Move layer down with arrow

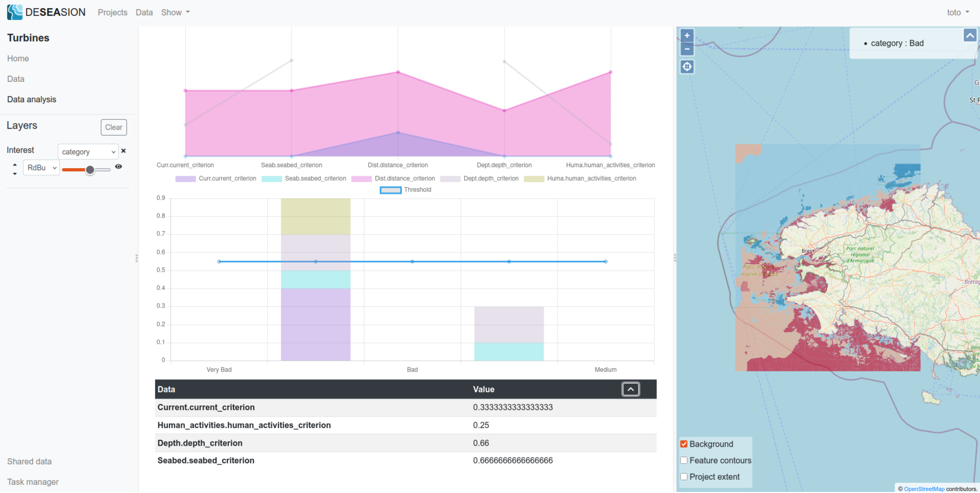click(15, 173)
